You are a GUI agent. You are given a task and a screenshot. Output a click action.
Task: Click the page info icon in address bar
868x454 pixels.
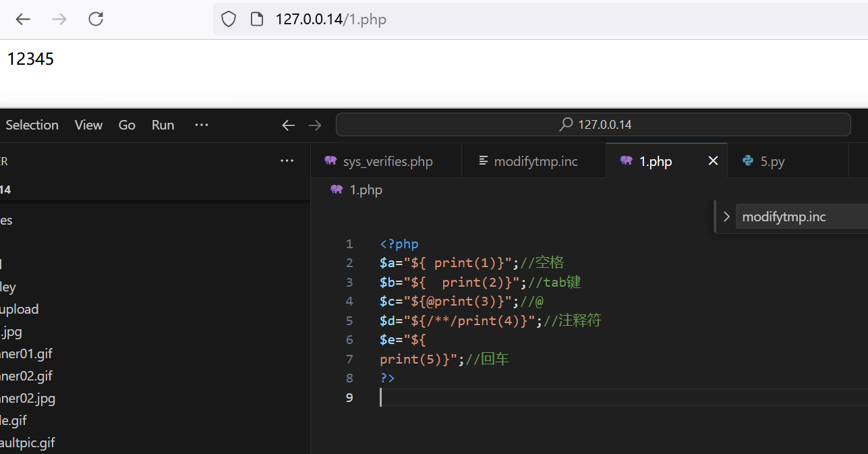click(x=256, y=19)
